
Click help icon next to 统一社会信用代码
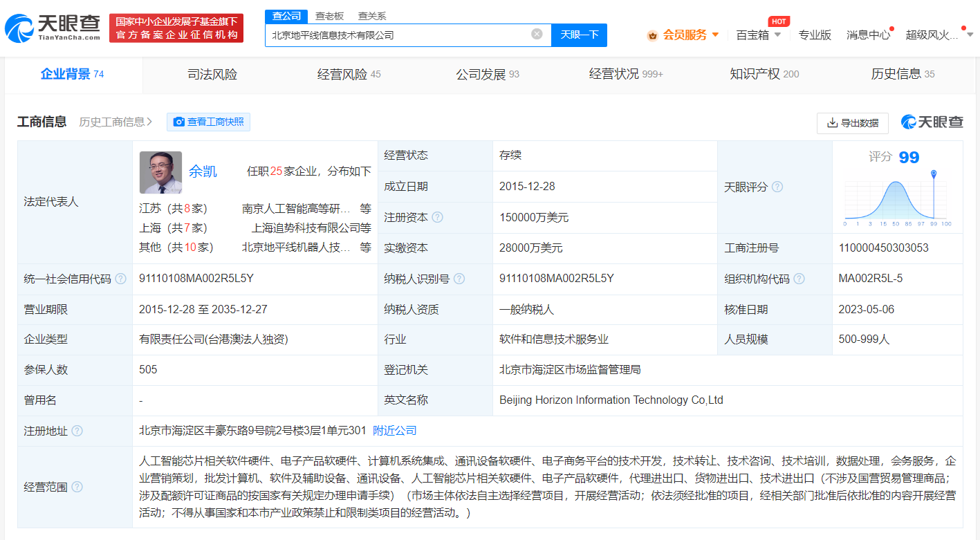coord(120,279)
